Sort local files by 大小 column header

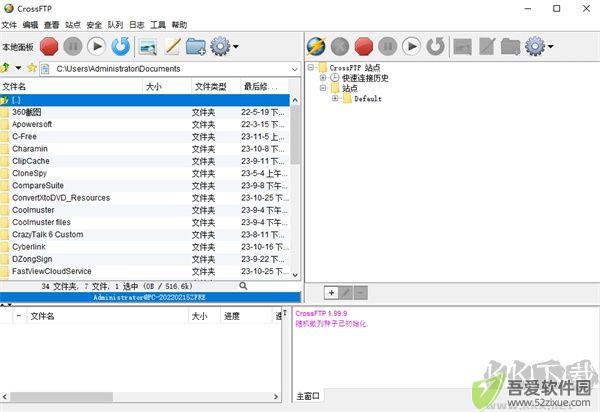tap(167, 86)
